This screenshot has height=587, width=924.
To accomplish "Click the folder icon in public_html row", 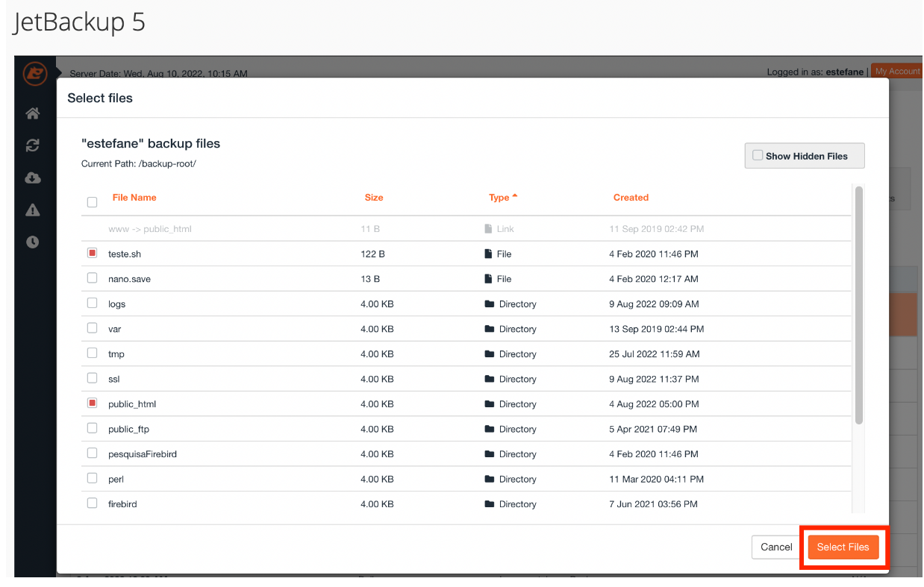I will pyautogui.click(x=490, y=404).
